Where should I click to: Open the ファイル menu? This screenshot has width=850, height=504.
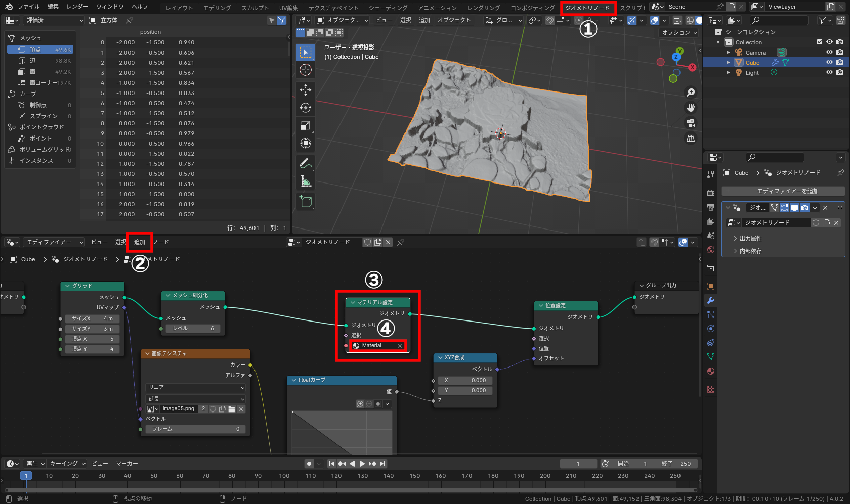[x=29, y=7]
